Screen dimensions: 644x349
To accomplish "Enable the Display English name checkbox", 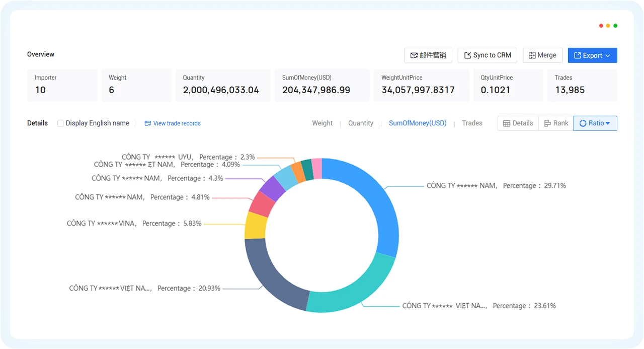I will 60,123.
